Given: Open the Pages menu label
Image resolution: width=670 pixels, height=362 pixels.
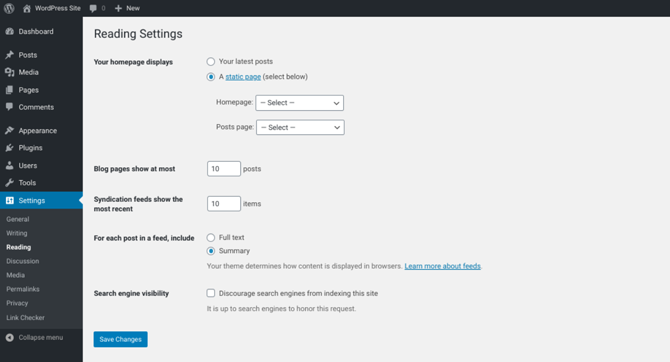Looking at the screenshot, I should point(29,90).
